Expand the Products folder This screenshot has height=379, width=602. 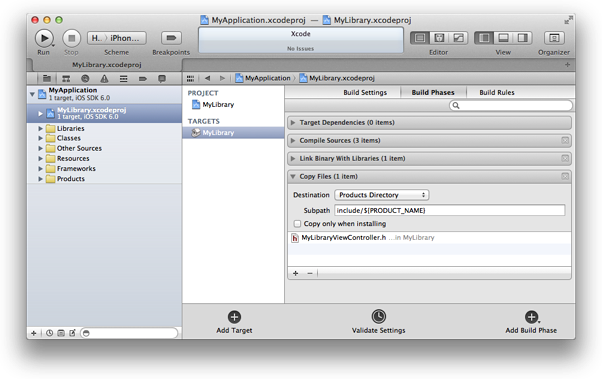click(40, 179)
